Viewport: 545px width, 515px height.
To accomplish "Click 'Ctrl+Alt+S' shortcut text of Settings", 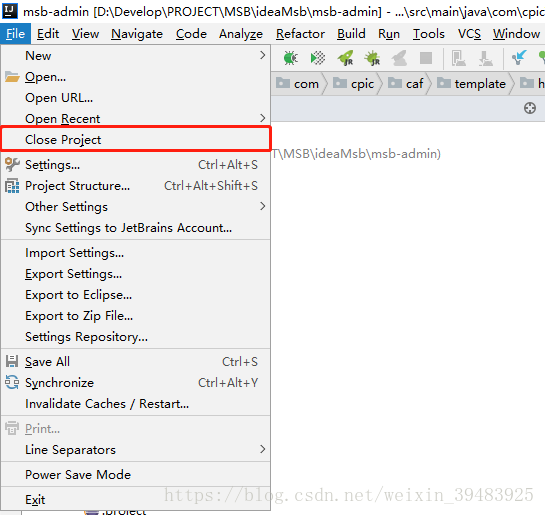I will tap(228, 165).
